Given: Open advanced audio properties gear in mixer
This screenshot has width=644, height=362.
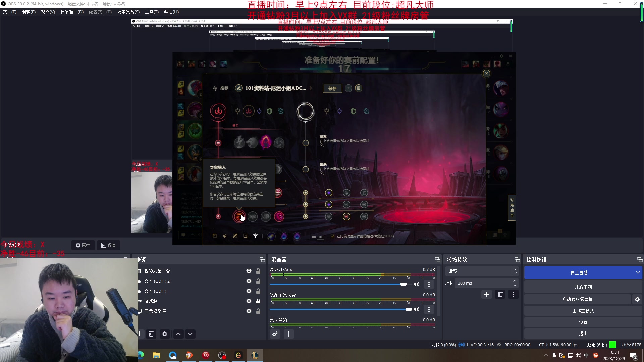Looking at the screenshot, I should point(275,334).
